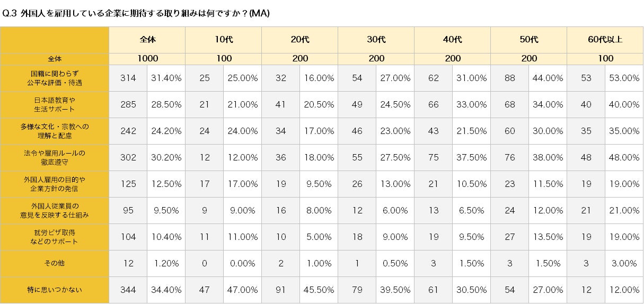Select the 就労ビザ取得などのサポート row label
The height and width of the screenshot is (304, 644).
pos(55,237)
